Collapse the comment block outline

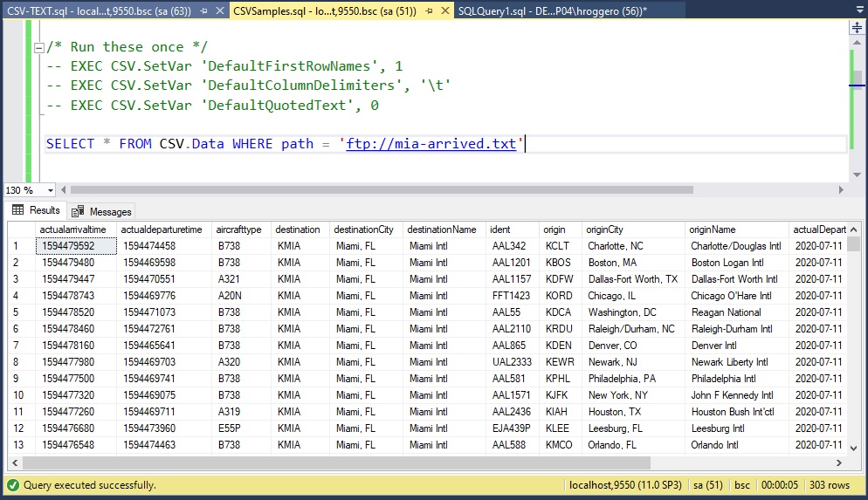[38, 48]
